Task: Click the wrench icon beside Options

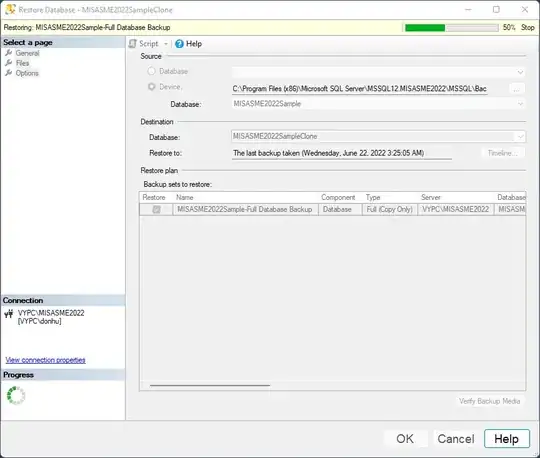Action: pos(9,73)
